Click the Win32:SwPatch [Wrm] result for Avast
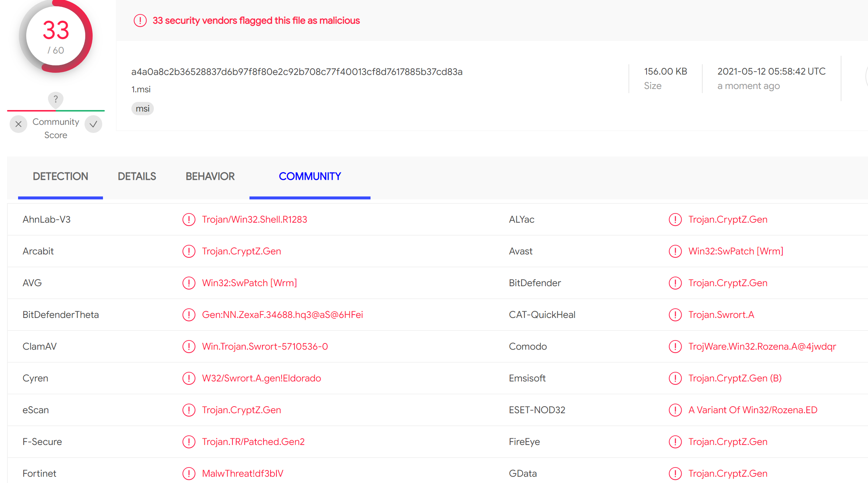The image size is (868, 483). [x=736, y=251]
